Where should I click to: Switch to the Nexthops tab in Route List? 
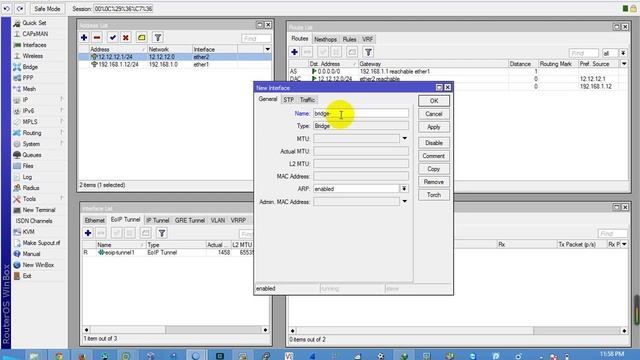point(325,39)
